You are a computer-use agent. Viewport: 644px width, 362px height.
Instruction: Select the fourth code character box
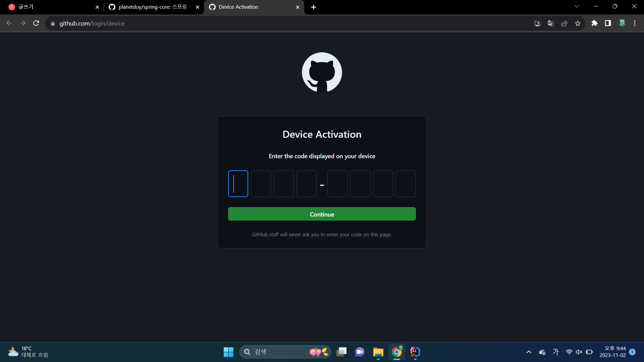307,184
